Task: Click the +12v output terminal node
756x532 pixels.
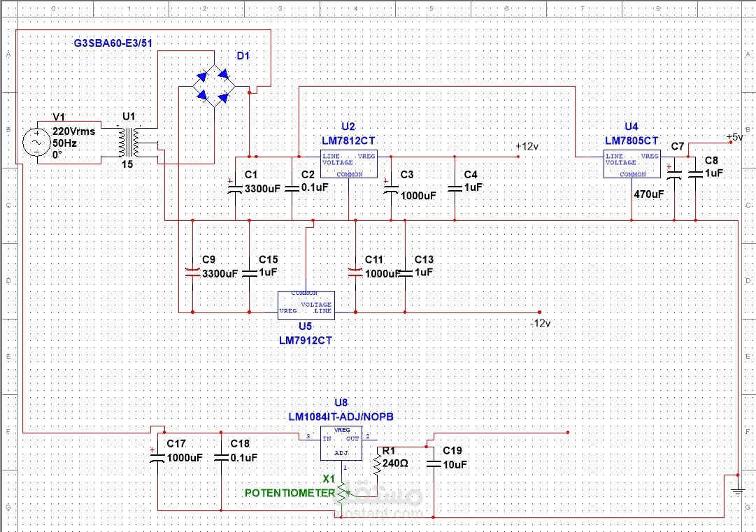Action: point(518,157)
